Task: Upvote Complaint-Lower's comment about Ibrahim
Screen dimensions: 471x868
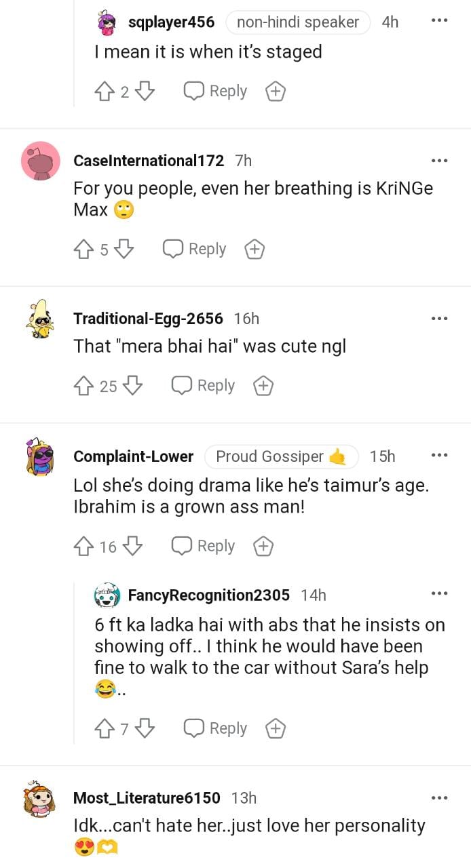Action: 83,546
